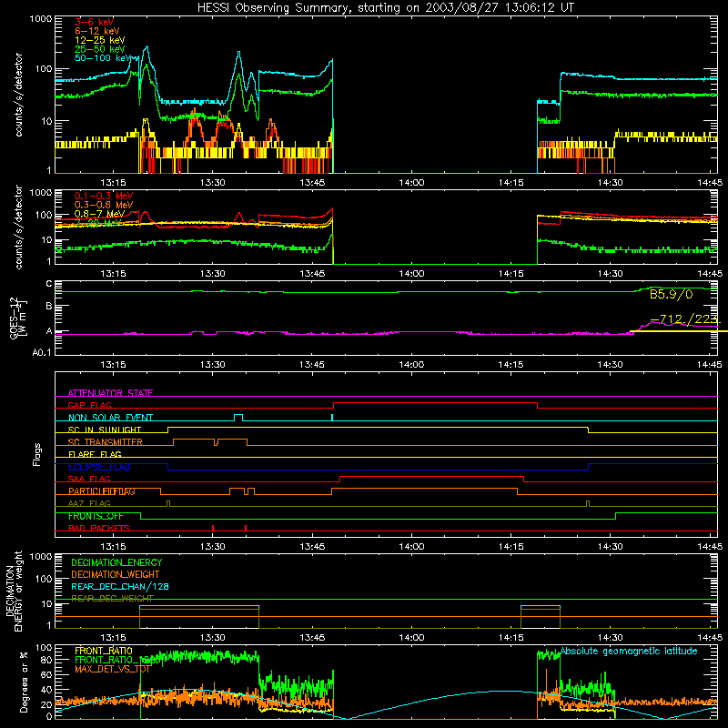728x728 pixels.
Task: Click the Degrees or % axis label
Action: [24, 682]
